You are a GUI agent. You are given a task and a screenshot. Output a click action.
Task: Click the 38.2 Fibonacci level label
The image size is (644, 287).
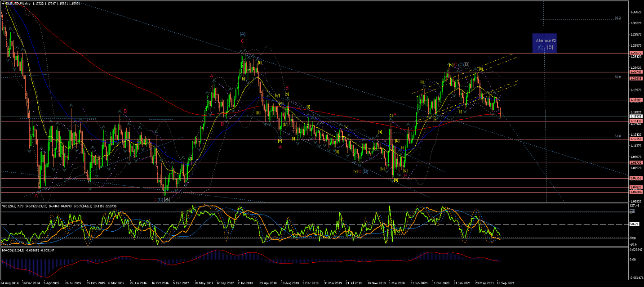coord(617,18)
